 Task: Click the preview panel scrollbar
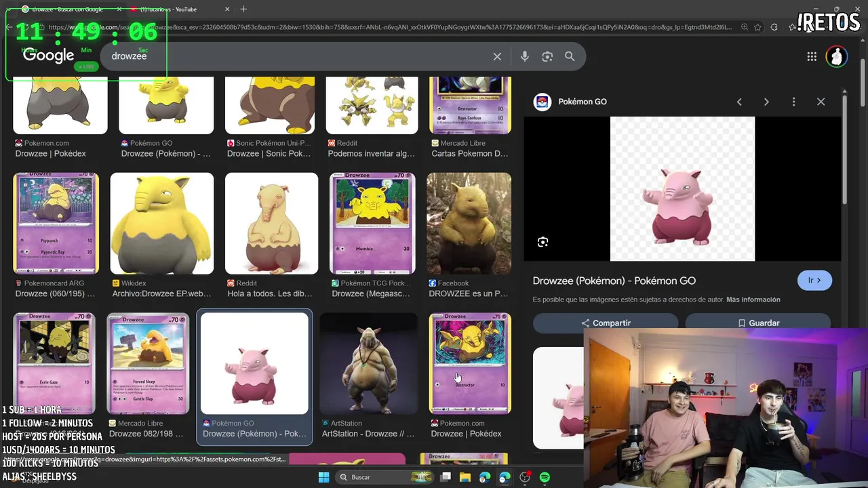[844, 149]
